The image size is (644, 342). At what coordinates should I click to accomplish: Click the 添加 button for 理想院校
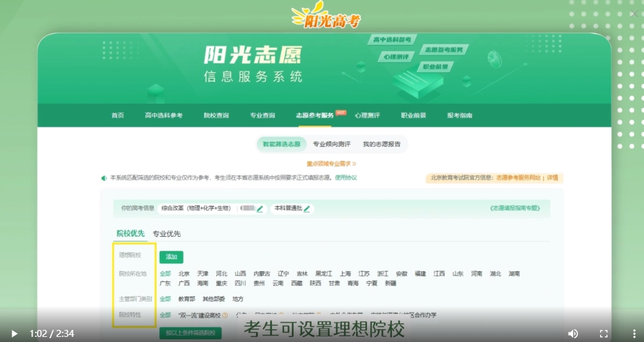tap(171, 257)
